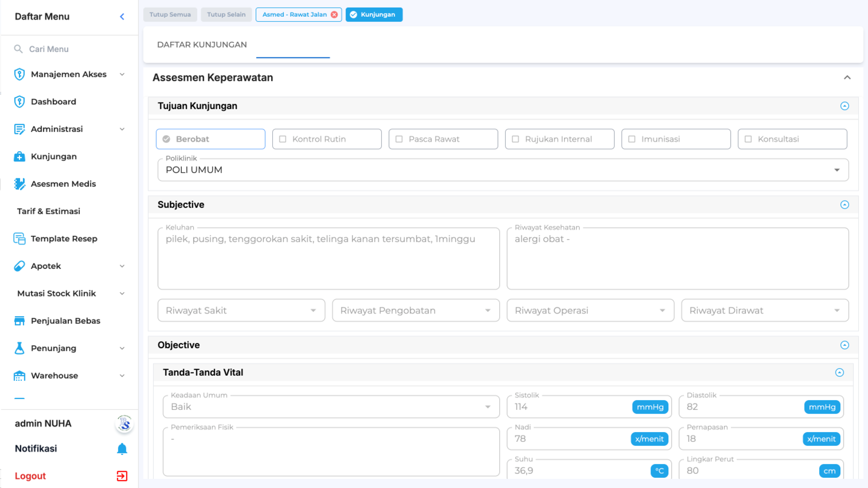Click the red logout exit icon
The height and width of the screenshot is (488, 868).
click(x=122, y=476)
